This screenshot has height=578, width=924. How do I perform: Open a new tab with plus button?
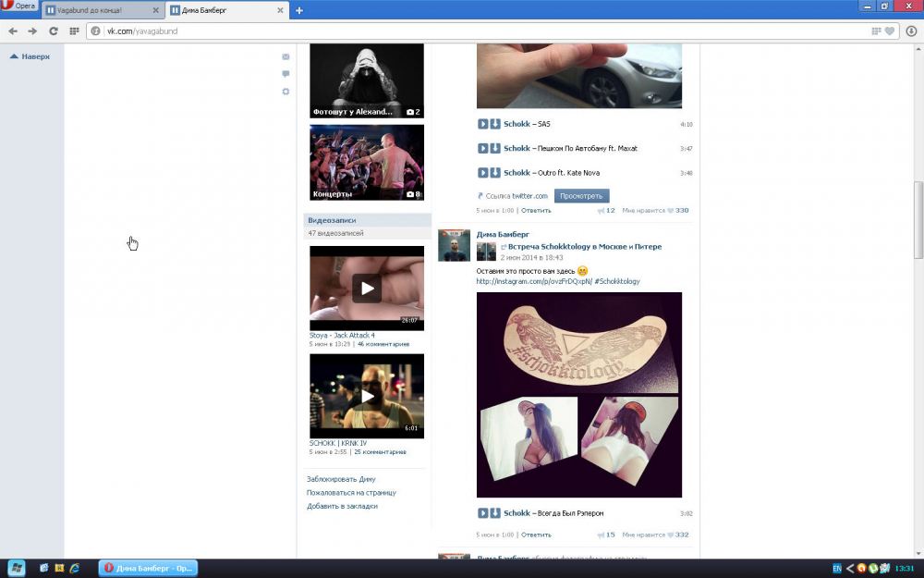(x=299, y=10)
